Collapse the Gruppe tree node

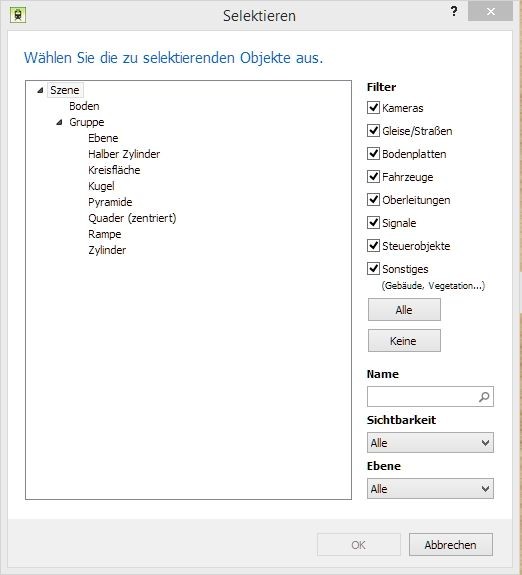pyautogui.click(x=59, y=122)
